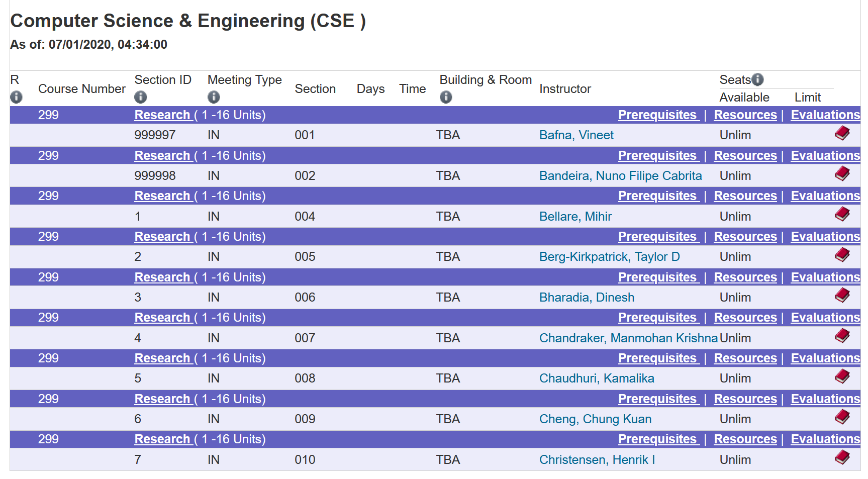This screenshot has height=479, width=868.
Task: Select Section ID 999997
Action: (x=155, y=135)
